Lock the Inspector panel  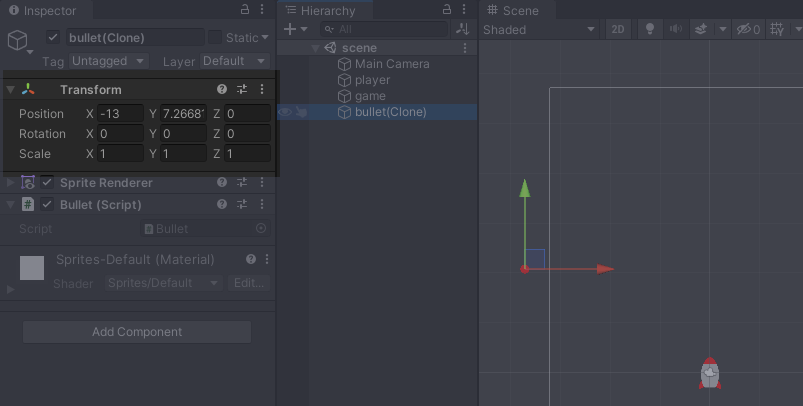coord(245,9)
